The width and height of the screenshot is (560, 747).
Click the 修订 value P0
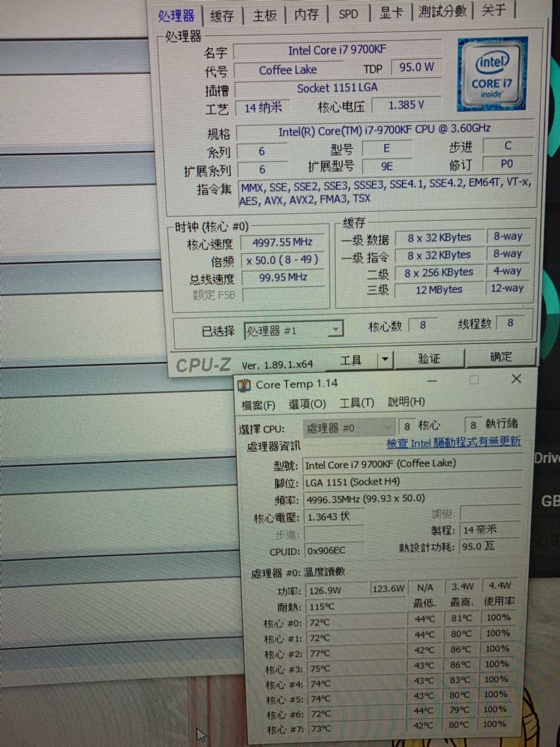(507, 164)
